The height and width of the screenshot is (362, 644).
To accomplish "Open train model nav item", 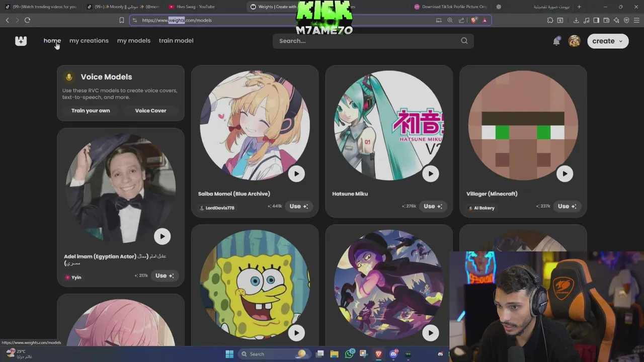I will coord(176,41).
